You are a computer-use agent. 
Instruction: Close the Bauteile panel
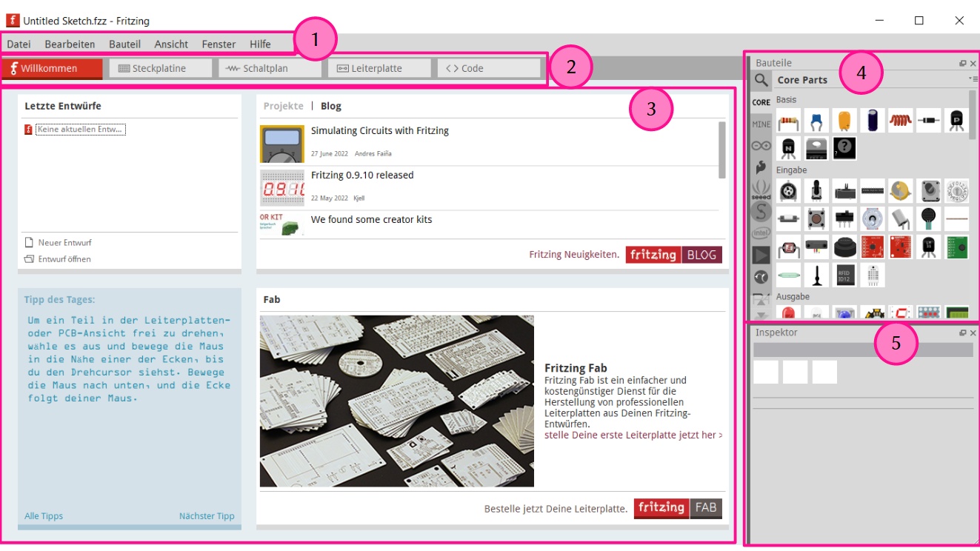(x=973, y=64)
